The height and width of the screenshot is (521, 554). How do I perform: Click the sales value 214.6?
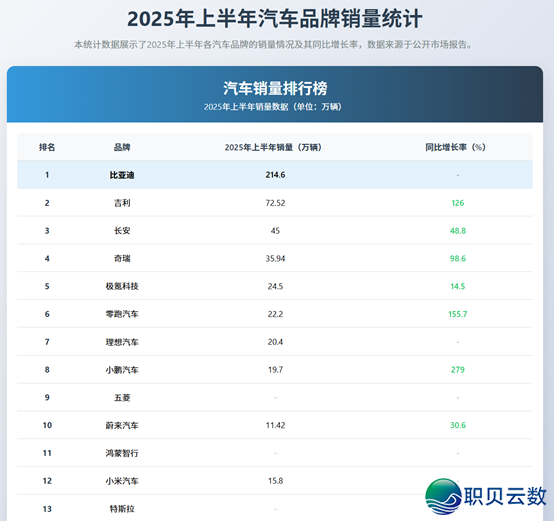click(275, 175)
